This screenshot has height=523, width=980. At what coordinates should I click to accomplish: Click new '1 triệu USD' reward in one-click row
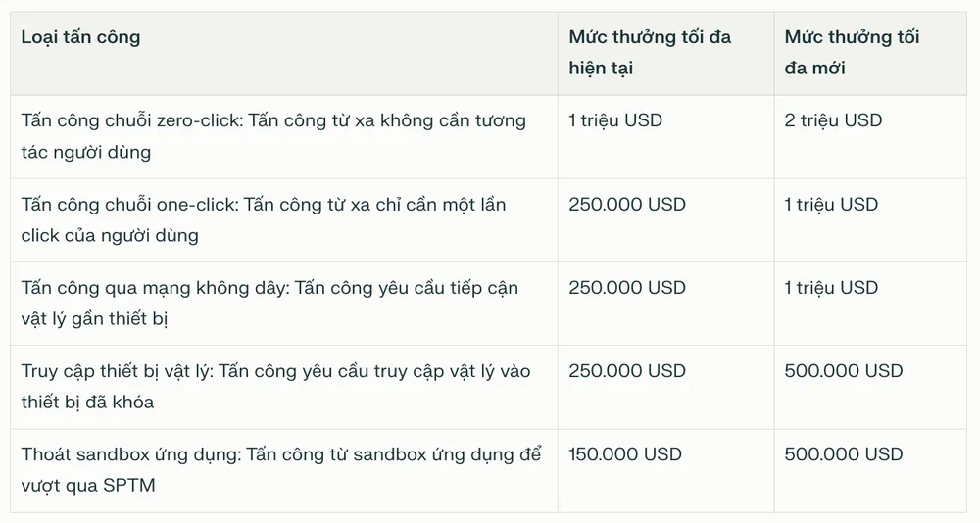pyautogui.click(x=831, y=205)
